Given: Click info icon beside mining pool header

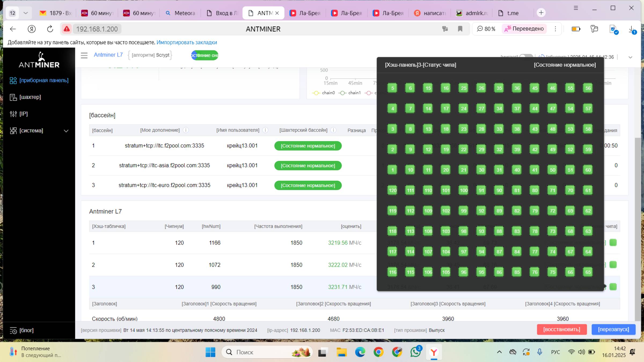Looking at the screenshot, I should coord(333,130).
